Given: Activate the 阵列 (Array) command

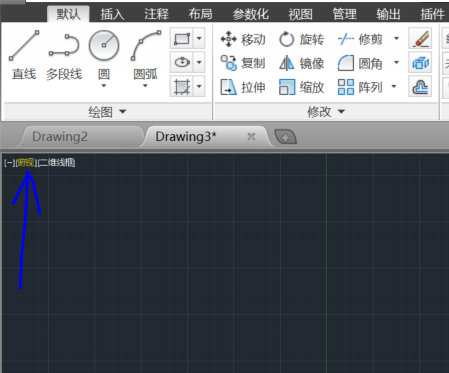Looking at the screenshot, I should pyautogui.click(x=360, y=87).
